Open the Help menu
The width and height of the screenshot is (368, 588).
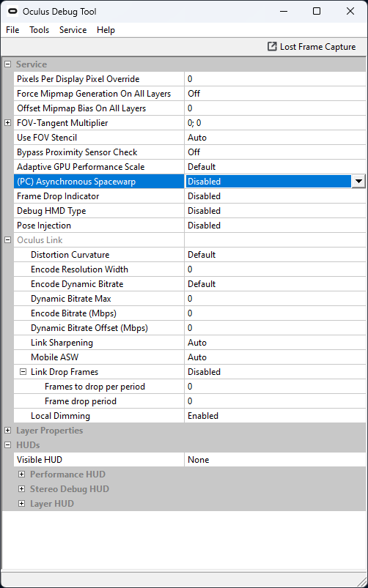point(106,30)
